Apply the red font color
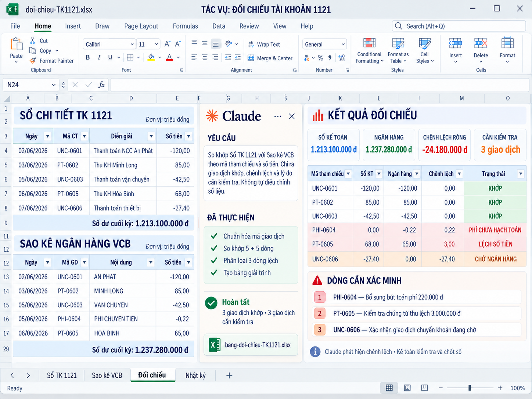Viewport: 532px width, 399px height. (x=169, y=57)
